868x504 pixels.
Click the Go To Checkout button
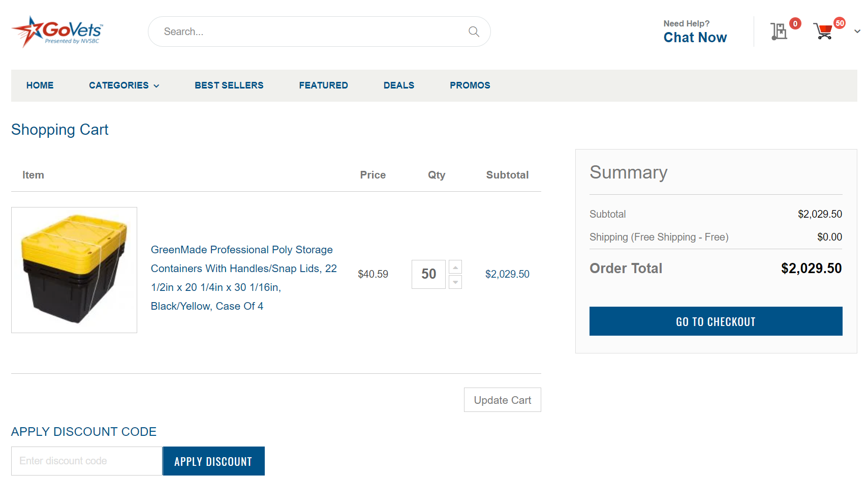coord(715,321)
